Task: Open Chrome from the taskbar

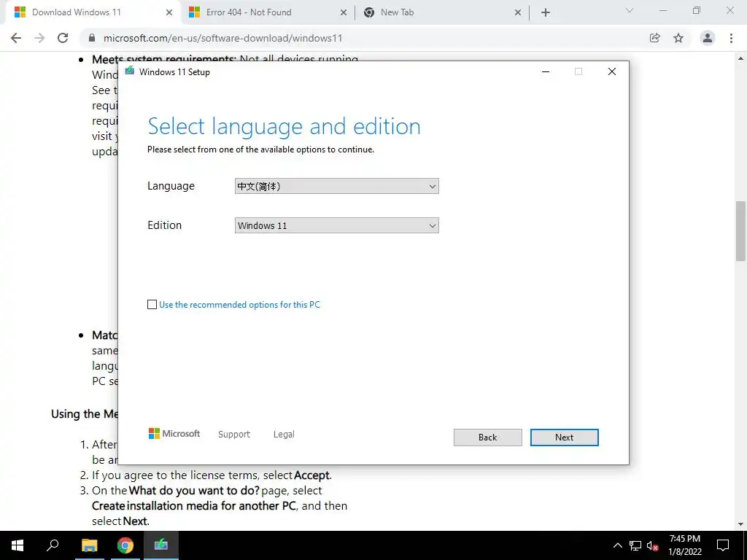Action: 125,545
